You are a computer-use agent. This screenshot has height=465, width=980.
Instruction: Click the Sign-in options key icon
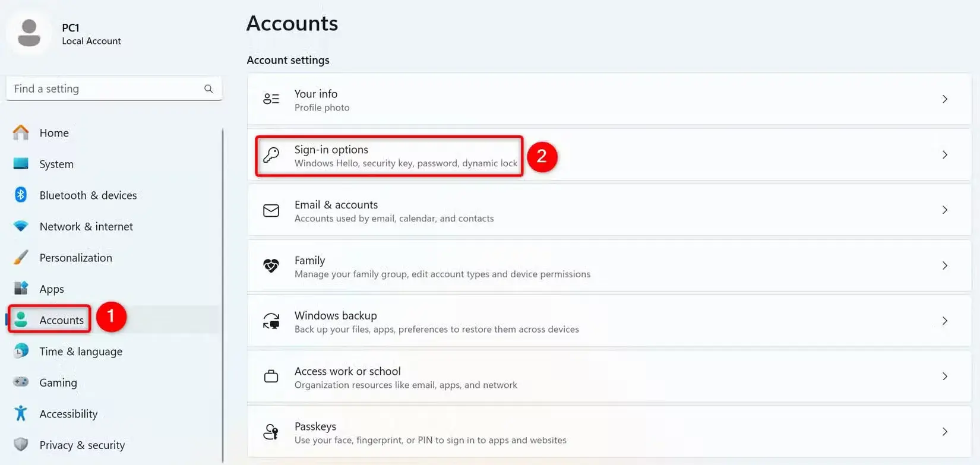click(271, 155)
